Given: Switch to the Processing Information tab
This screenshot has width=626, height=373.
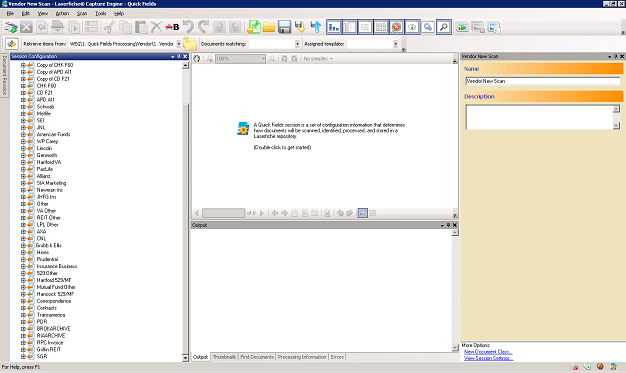Looking at the screenshot, I should (302, 357).
